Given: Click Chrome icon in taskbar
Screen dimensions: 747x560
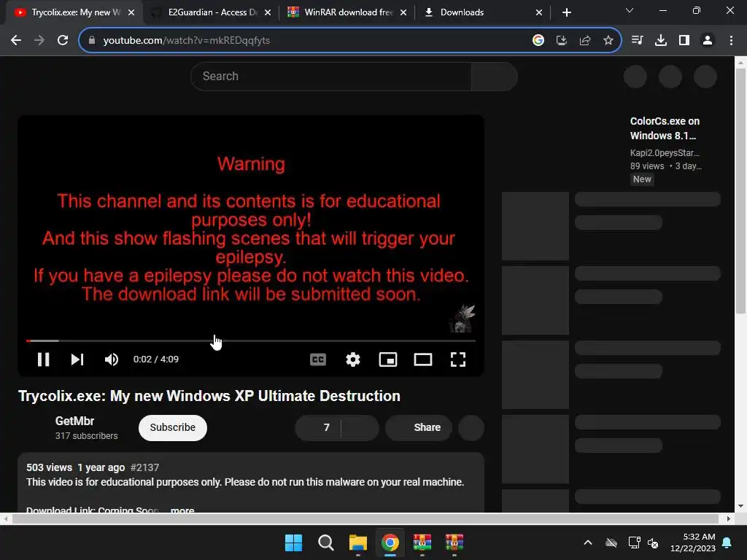Looking at the screenshot, I should coord(390,542).
